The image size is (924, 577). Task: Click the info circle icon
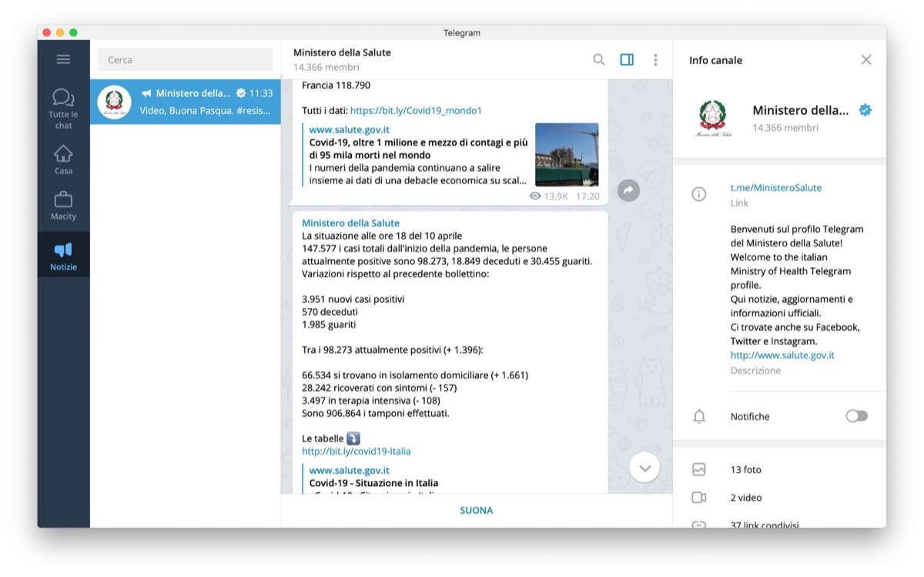coord(698,194)
